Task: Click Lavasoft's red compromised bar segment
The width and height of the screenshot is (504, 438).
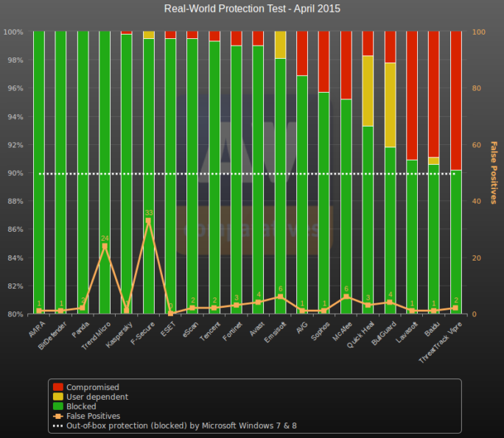Action: pyautogui.click(x=412, y=96)
